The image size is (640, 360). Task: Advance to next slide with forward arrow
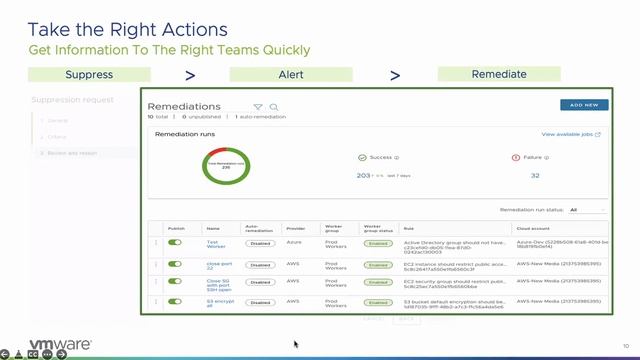click(62, 354)
